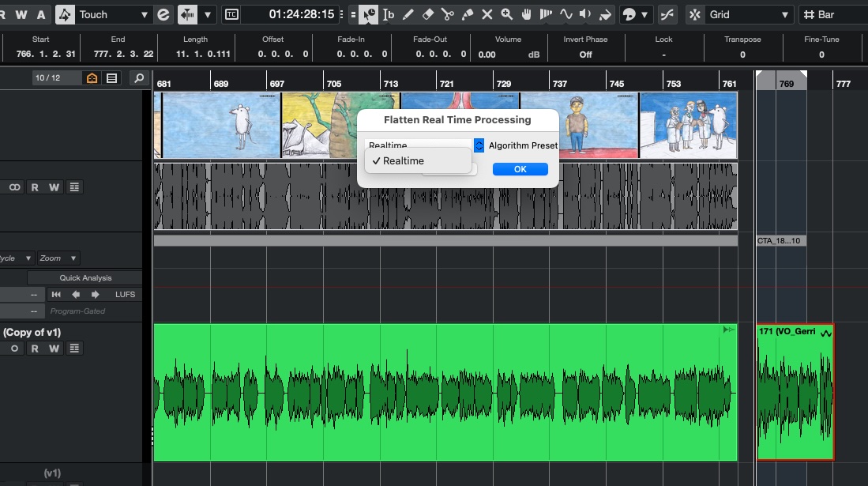
Task: Select the Erase tool
Action: tap(428, 14)
